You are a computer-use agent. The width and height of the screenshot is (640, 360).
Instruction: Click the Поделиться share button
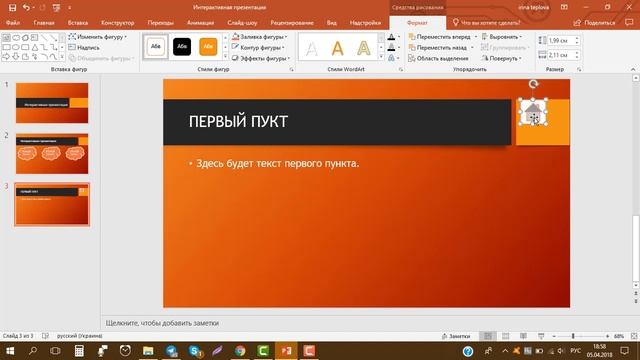[594, 23]
